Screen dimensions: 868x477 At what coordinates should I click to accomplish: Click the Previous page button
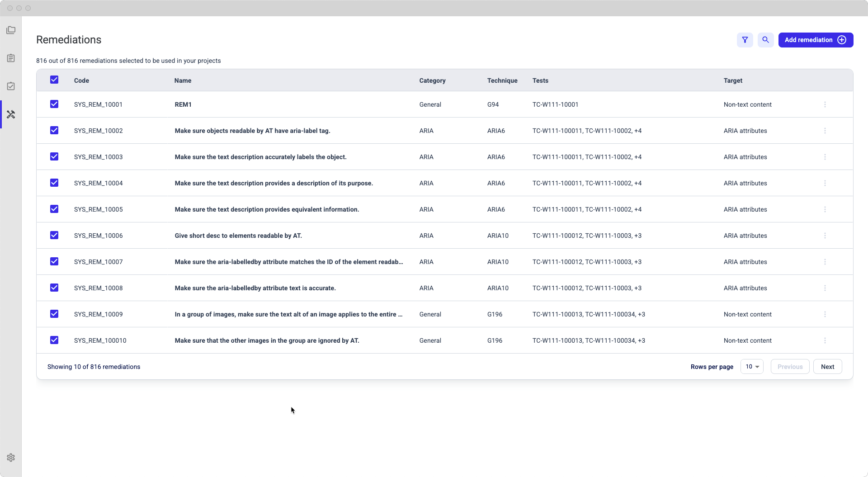coord(790,367)
